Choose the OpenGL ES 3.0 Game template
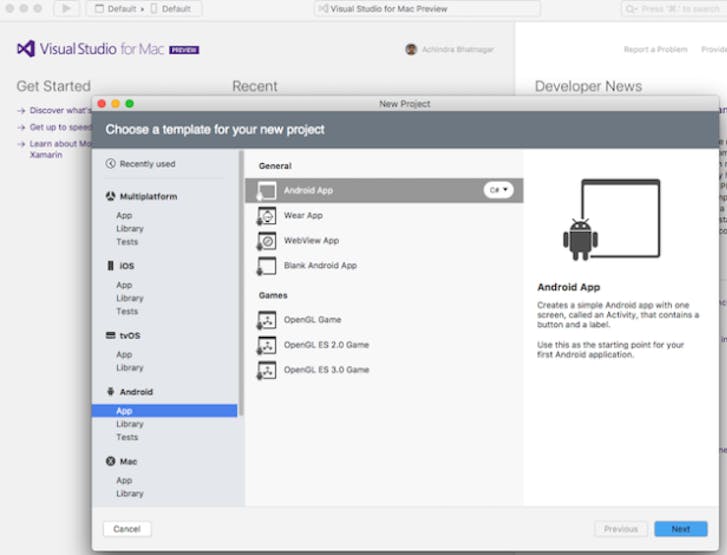Viewport: 727px width, 555px height. click(384, 370)
